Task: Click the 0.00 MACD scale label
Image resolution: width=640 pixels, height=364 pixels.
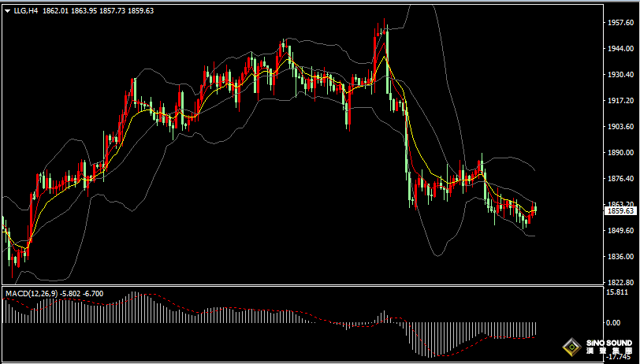Action: pos(613,323)
